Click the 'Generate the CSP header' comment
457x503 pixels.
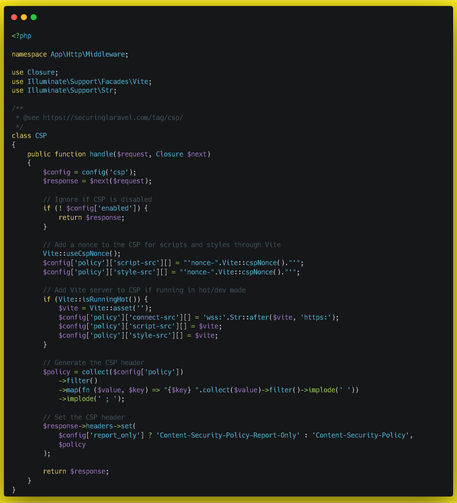pyautogui.click(x=93, y=363)
